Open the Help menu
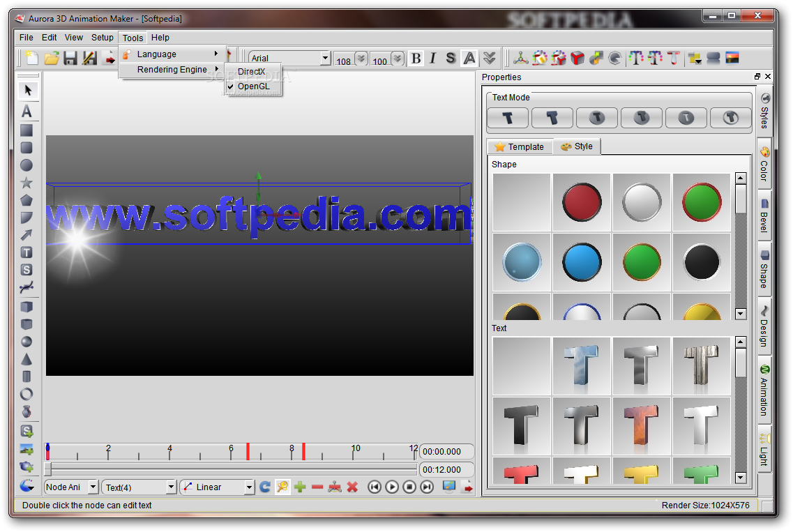This screenshot has height=532, width=793. coord(160,38)
